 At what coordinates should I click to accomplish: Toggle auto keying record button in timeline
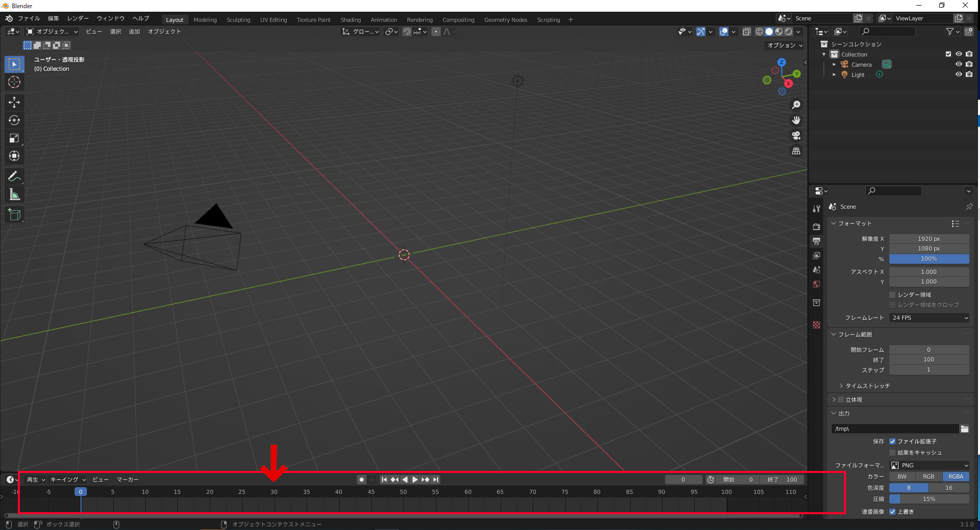[x=362, y=480]
